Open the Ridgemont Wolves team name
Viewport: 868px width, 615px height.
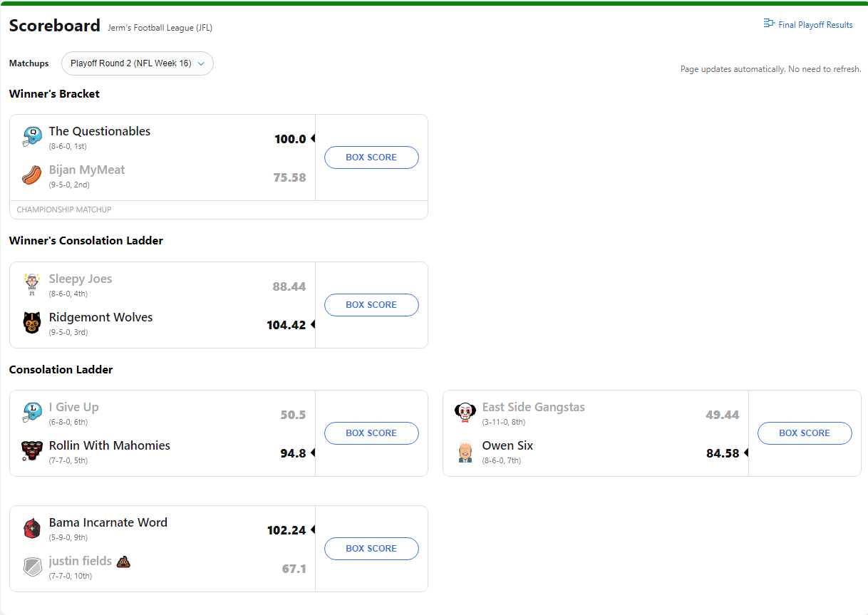tap(100, 317)
